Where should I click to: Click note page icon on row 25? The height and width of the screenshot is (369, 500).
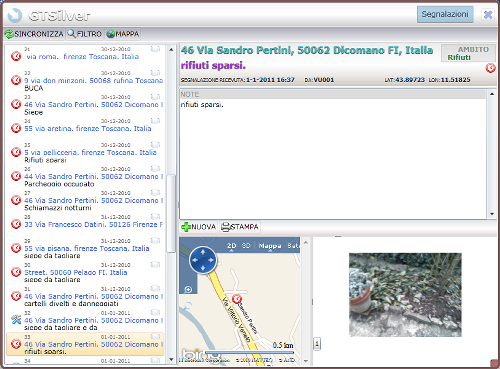click(x=155, y=145)
